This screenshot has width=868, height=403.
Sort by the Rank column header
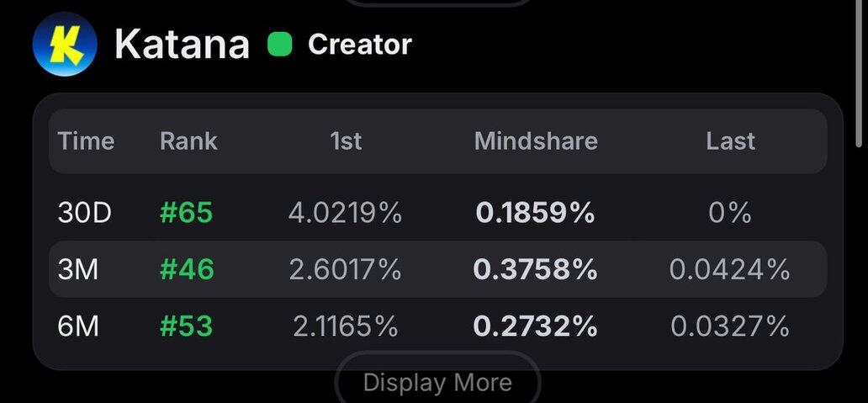[x=188, y=141]
